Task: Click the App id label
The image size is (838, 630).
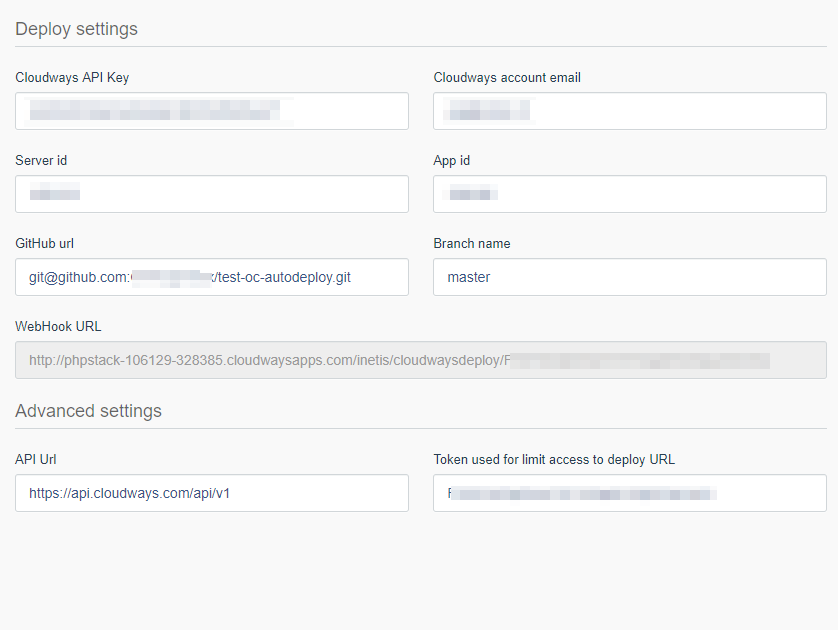Action: point(452,161)
